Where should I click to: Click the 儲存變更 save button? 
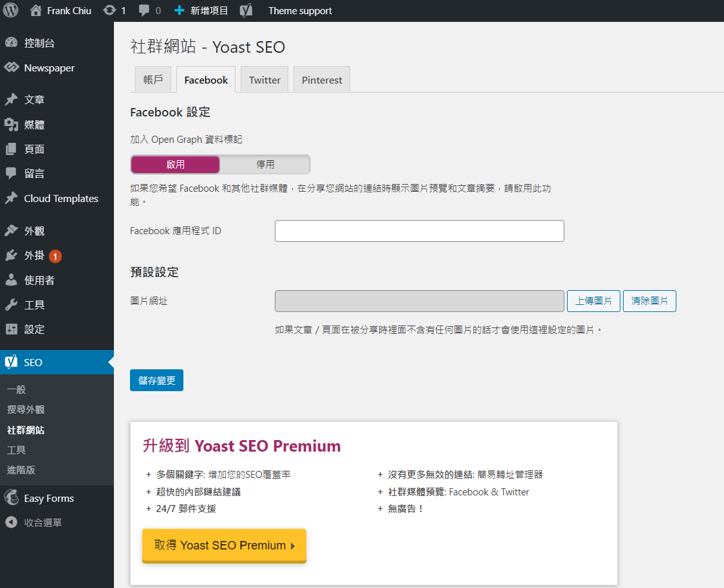[156, 380]
